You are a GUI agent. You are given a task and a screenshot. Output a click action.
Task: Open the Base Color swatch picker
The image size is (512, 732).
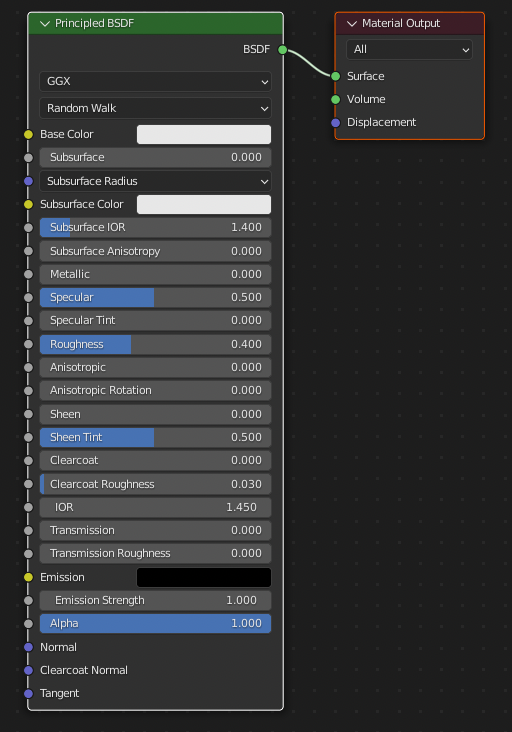[x=204, y=134]
